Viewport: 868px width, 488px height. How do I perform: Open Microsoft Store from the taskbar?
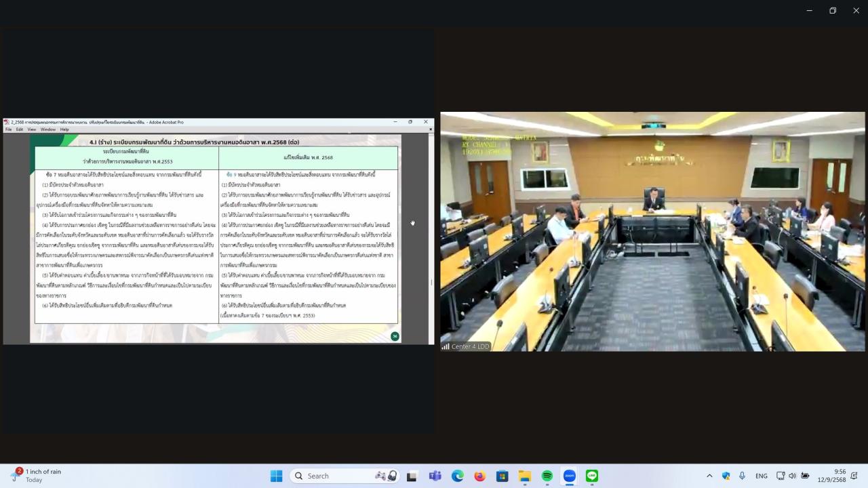pos(502,476)
